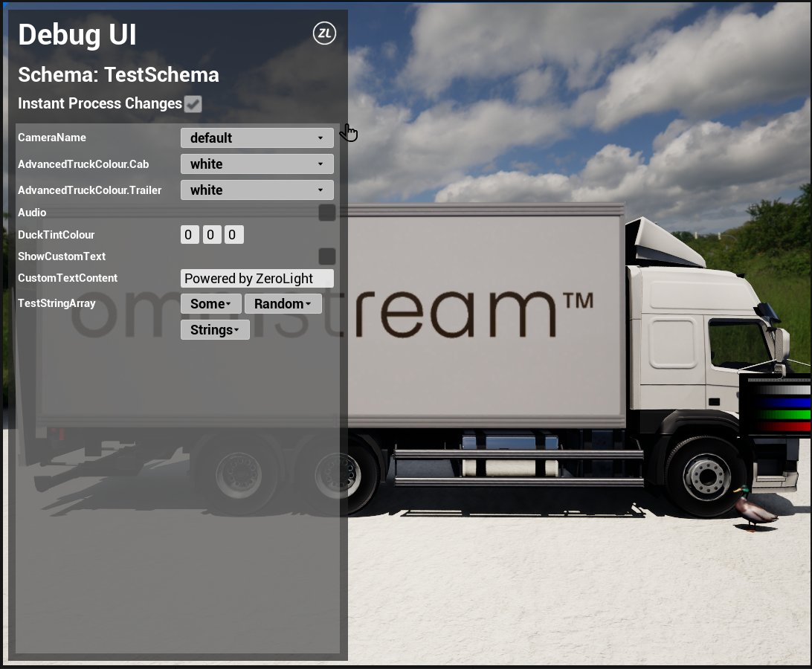Click the first DuckTintColour value field
Viewport: 812px width, 669px height.
click(x=190, y=234)
